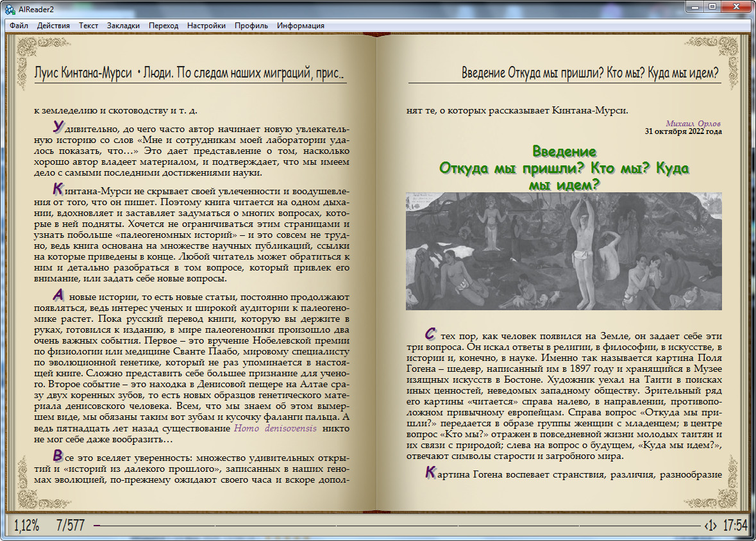756x541 pixels.
Task: Click the reading progress bar at the bottom
Action: 397,525
